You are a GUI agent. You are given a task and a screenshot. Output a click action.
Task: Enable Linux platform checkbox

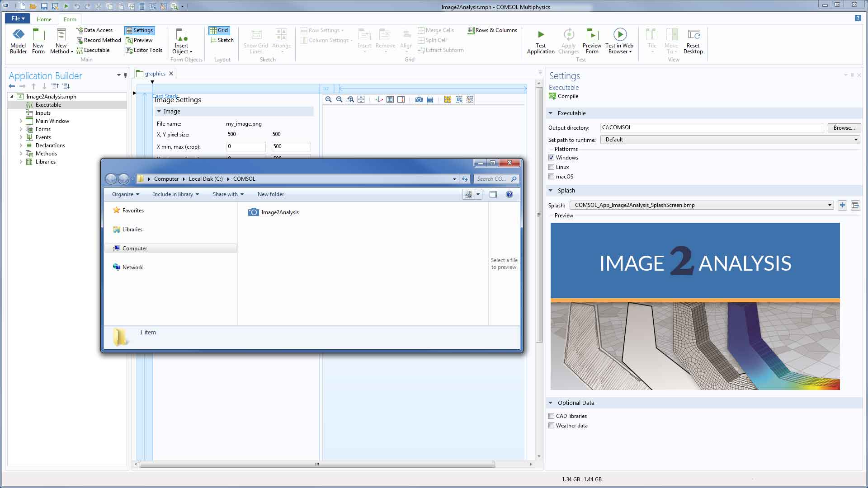[551, 167]
